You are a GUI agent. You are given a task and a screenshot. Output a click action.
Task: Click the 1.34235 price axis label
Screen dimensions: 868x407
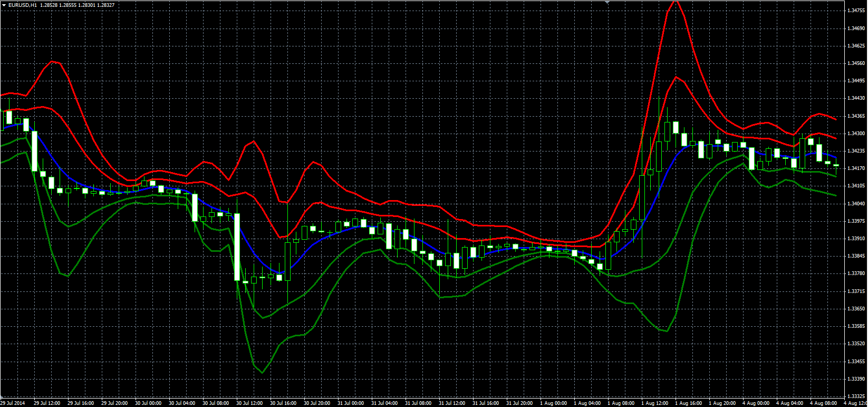856,151
